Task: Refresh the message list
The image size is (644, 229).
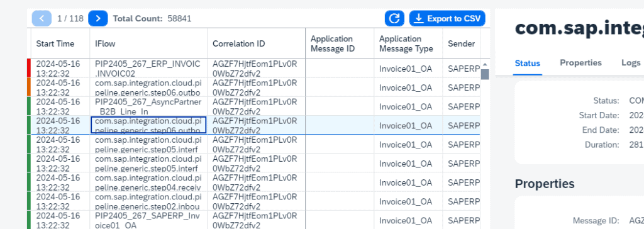Action: coord(394,18)
